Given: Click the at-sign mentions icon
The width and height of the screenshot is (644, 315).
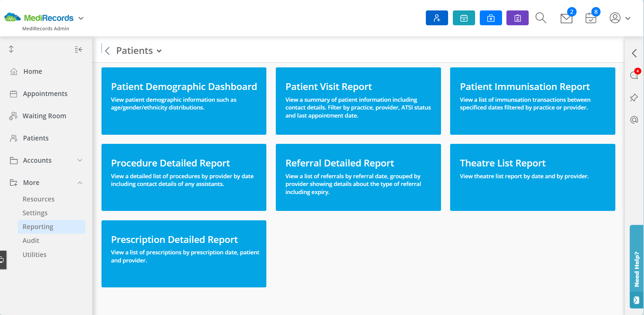Looking at the screenshot, I should coord(634,120).
